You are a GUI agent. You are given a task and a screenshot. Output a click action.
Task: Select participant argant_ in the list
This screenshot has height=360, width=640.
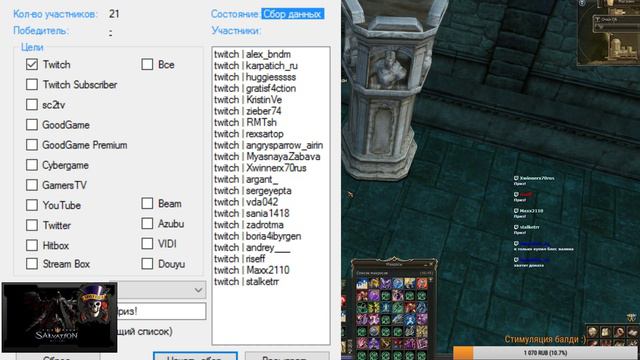click(x=246, y=180)
